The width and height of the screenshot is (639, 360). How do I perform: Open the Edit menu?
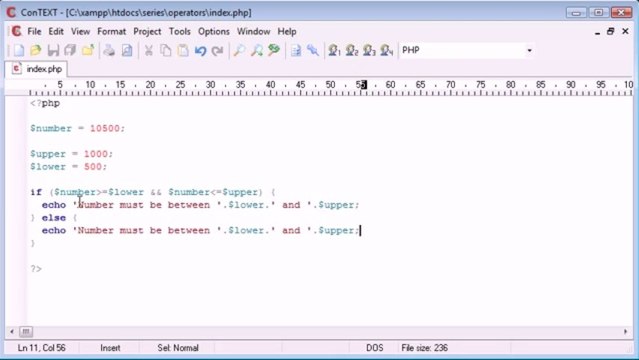[56, 31]
